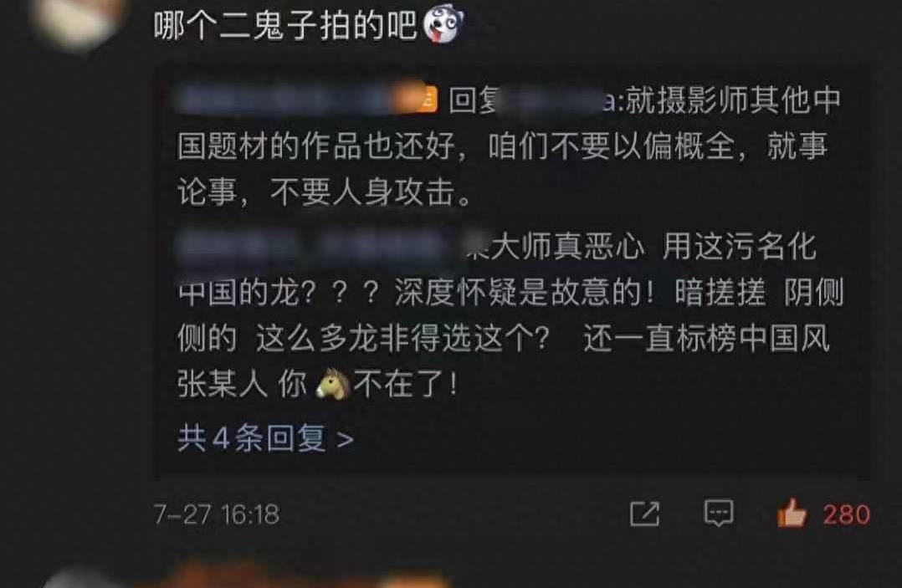This screenshot has width=902, height=588.
Task: Tap the dog emoji after 哪个二鬼子拍的吧
Action: [x=443, y=26]
